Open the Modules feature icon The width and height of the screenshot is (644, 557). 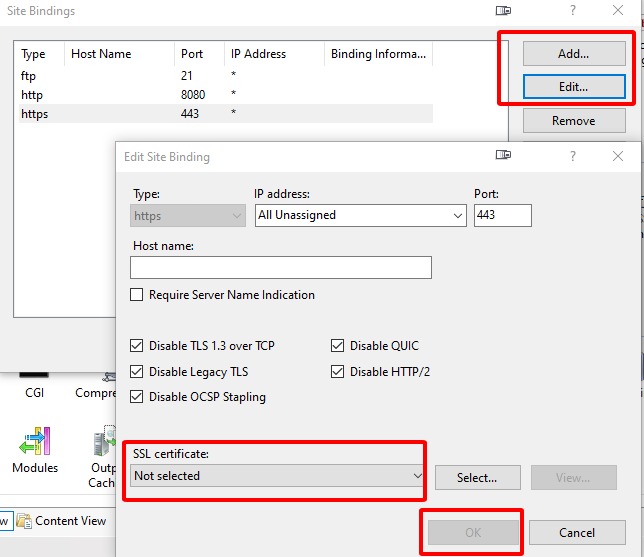[x=35, y=441]
